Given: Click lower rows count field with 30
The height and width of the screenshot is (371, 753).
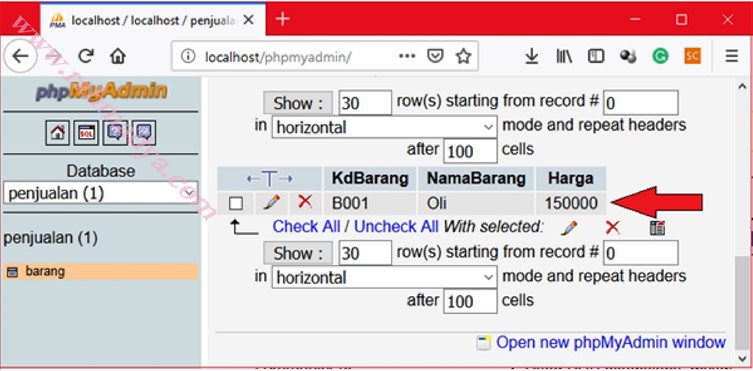Looking at the screenshot, I should point(365,253).
